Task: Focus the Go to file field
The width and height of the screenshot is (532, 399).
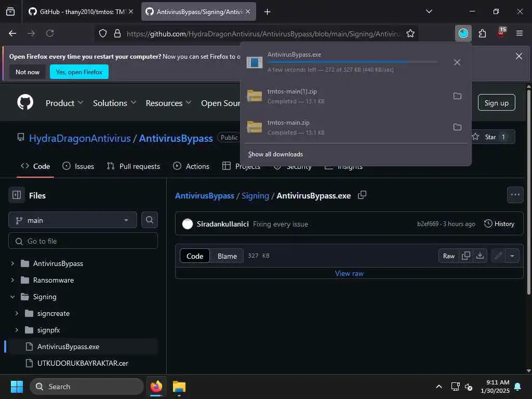Action: point(83,241)
